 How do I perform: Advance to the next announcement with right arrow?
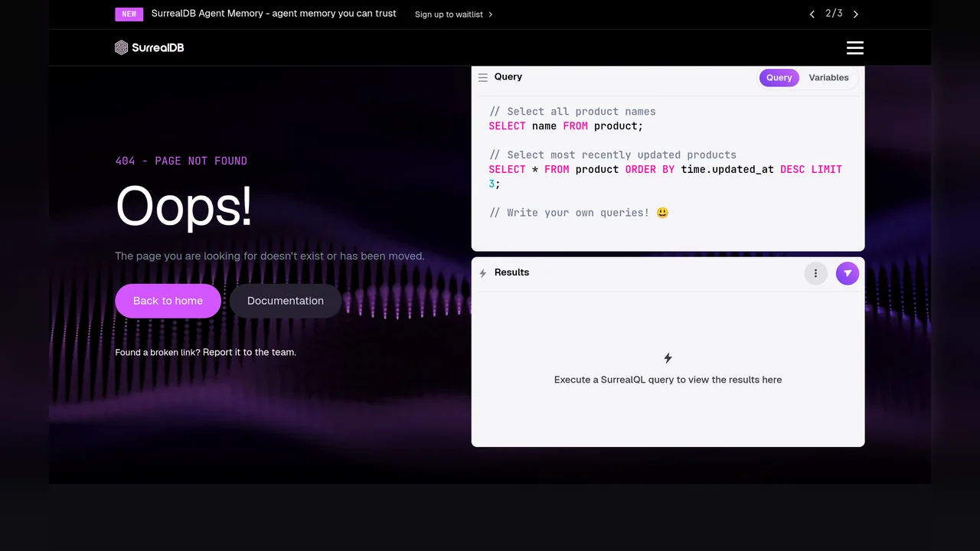(x=856, y=15)
